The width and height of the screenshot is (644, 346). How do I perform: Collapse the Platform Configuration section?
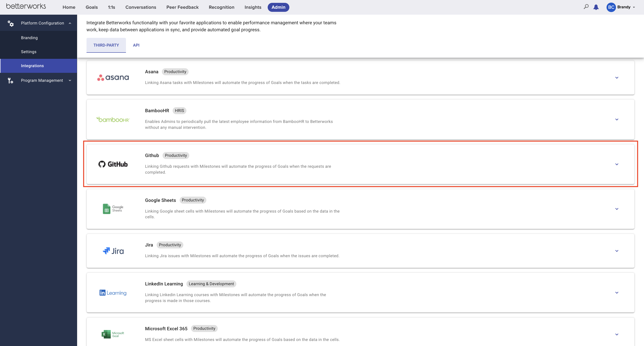(x=70, y=23)
